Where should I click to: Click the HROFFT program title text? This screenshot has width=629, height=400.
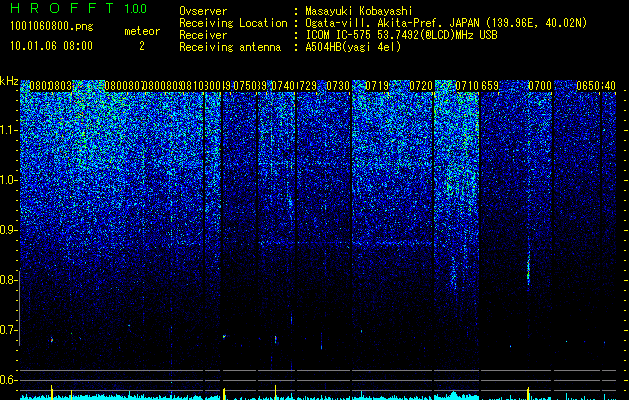[x=62, y=8]
